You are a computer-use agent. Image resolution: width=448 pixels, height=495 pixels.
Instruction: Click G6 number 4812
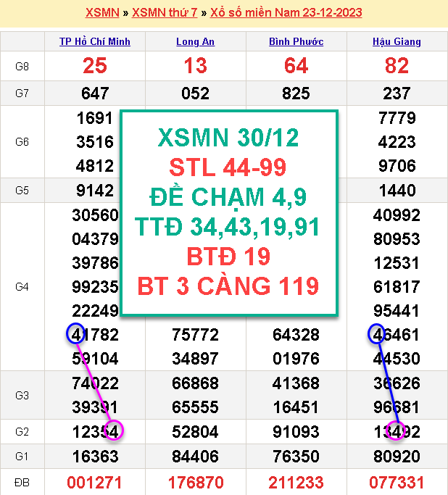[x=95, y=166]
